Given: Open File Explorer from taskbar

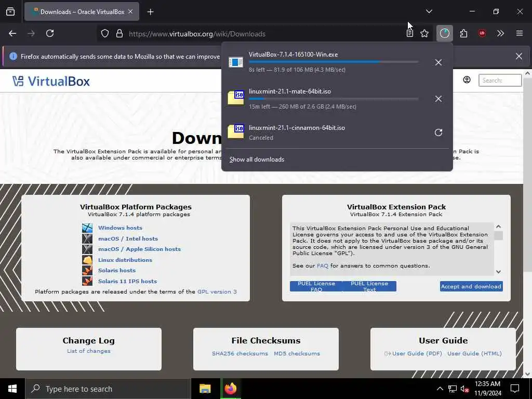Looking at the screenshot, I should pos(205,389).
